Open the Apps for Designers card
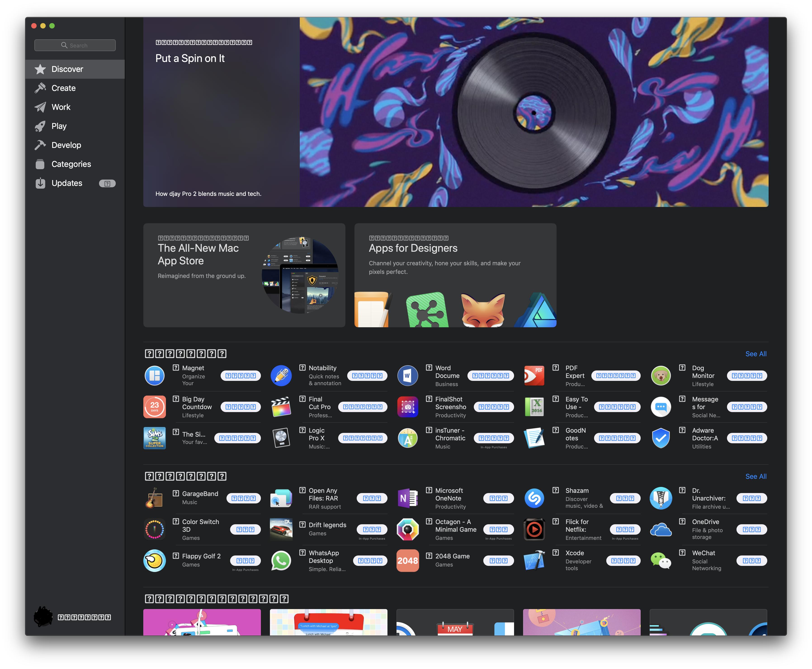Image resolution: width=812 pixels, height=669 pixels. [x=455, y=275]
